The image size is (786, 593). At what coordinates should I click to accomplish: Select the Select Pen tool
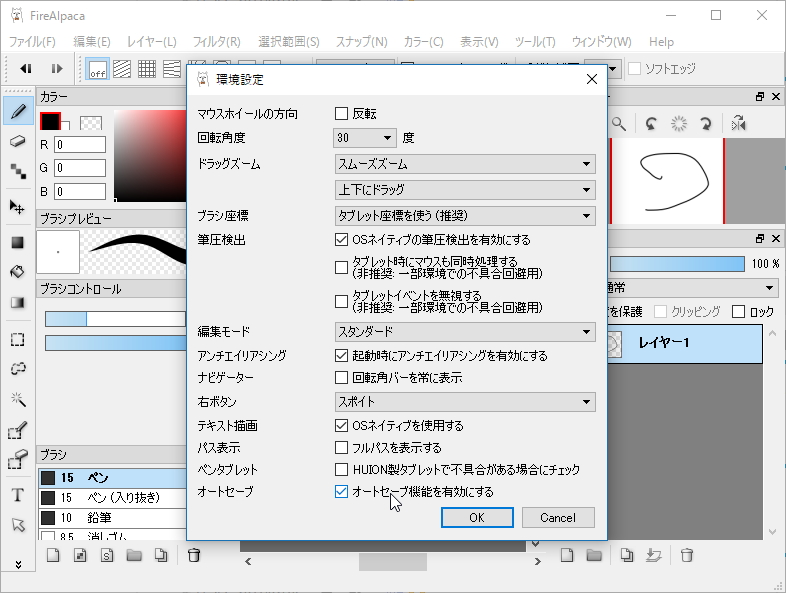[18, 431]
